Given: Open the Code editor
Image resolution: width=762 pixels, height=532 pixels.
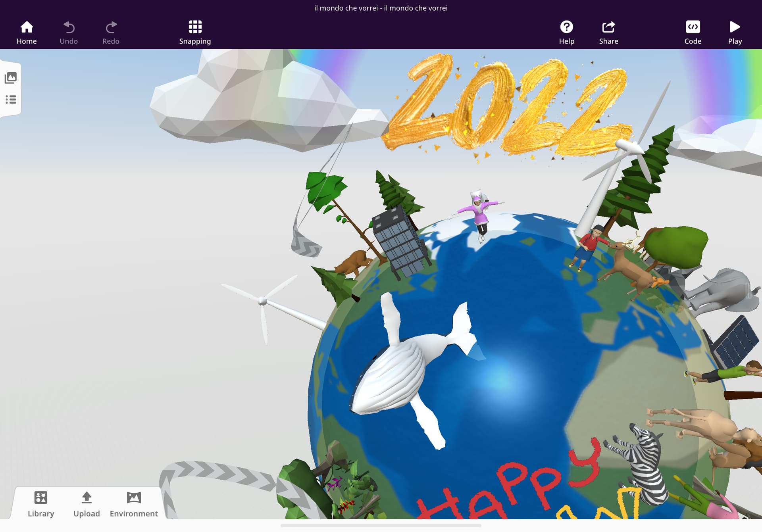Looking at the screenshot, I should point(693,33).
